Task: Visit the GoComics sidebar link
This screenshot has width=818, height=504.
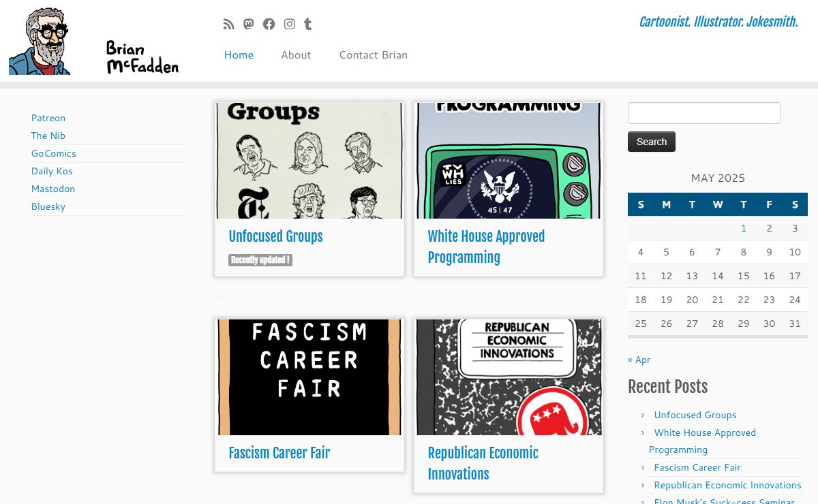Action: coord(54,153)
